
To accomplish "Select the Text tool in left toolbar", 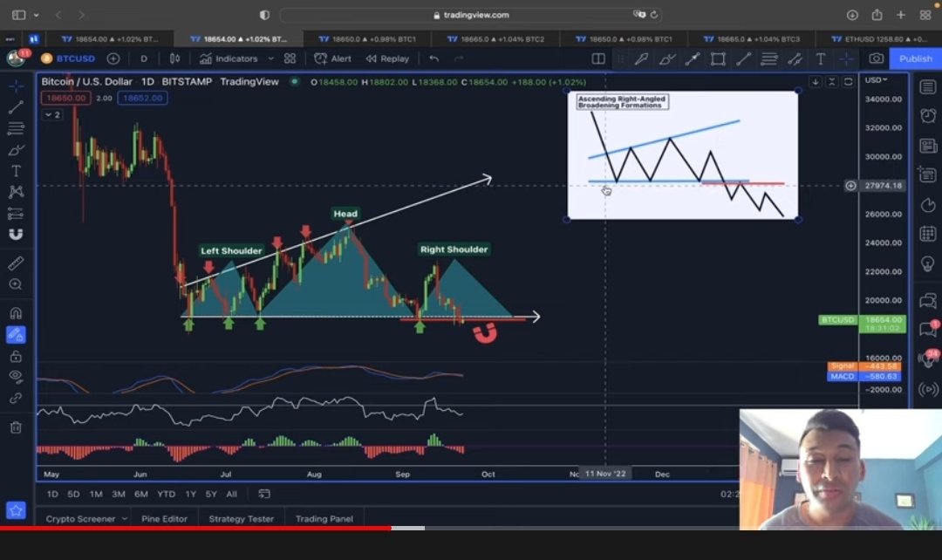I will (x=16, y=171).
